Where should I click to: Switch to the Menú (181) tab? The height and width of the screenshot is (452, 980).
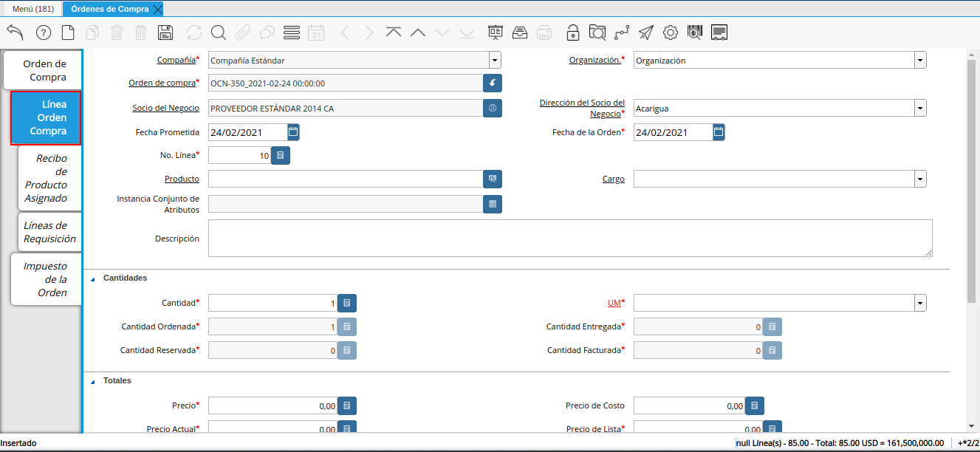click(x=33, y=9)
